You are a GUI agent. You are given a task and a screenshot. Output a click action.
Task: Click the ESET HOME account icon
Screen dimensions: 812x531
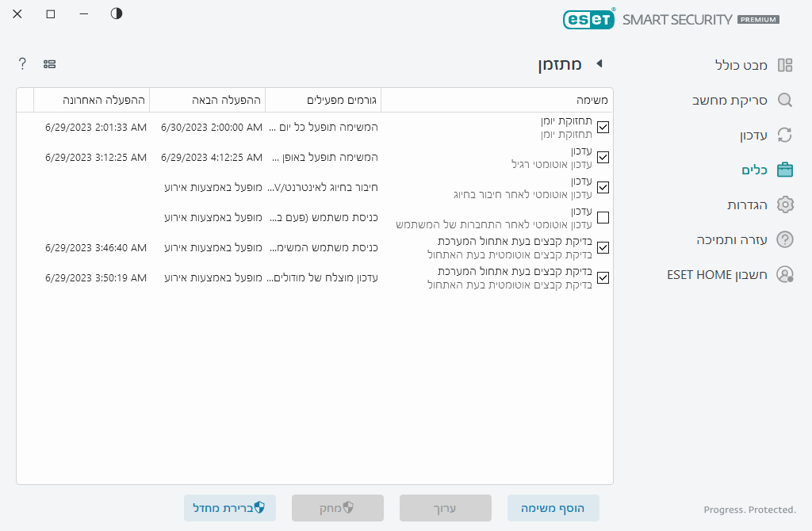click(785, 274)
